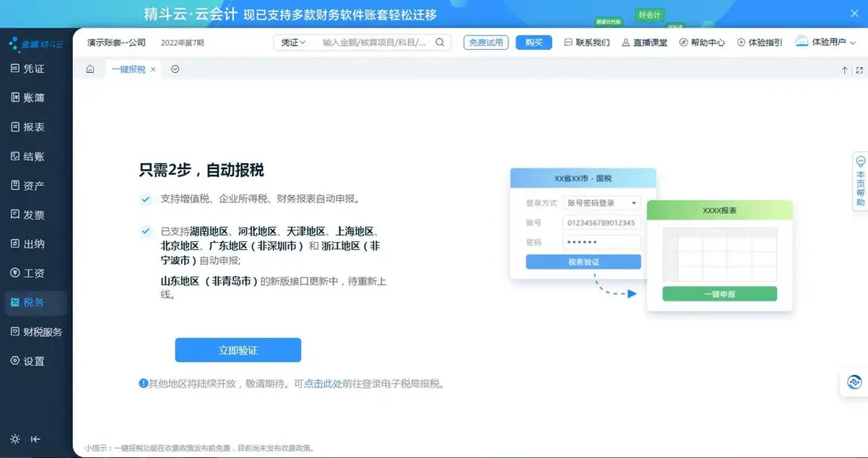Click the 税务 sidebar icon
Viewport: 868px width, 458px height.
(15, 302)
